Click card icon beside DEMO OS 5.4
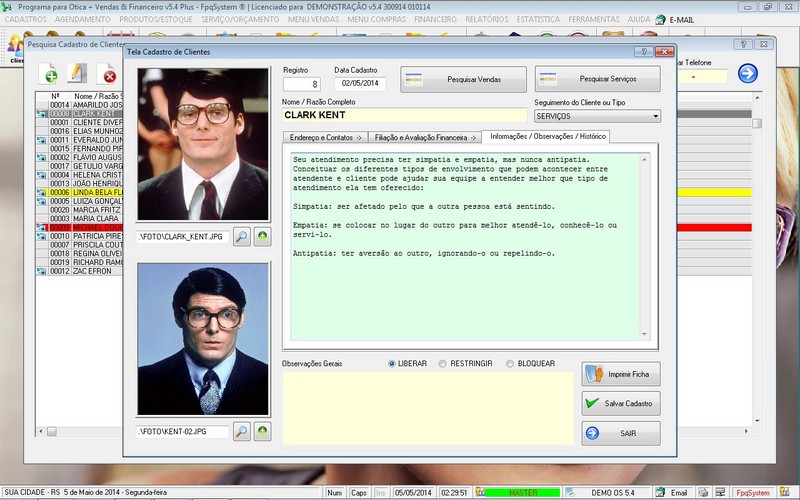The width and height of the screenshot is (800, 500). click(x=570, y=492)
